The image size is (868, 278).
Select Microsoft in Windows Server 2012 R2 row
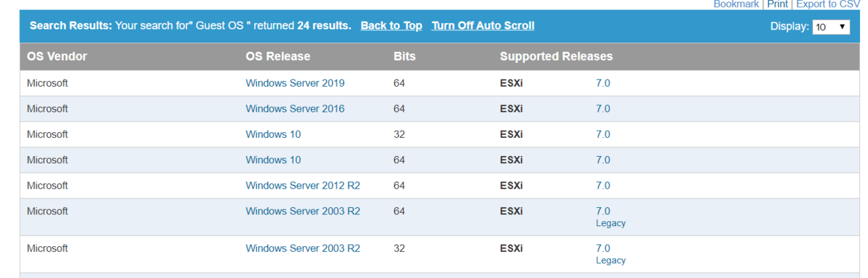[47, 186]
